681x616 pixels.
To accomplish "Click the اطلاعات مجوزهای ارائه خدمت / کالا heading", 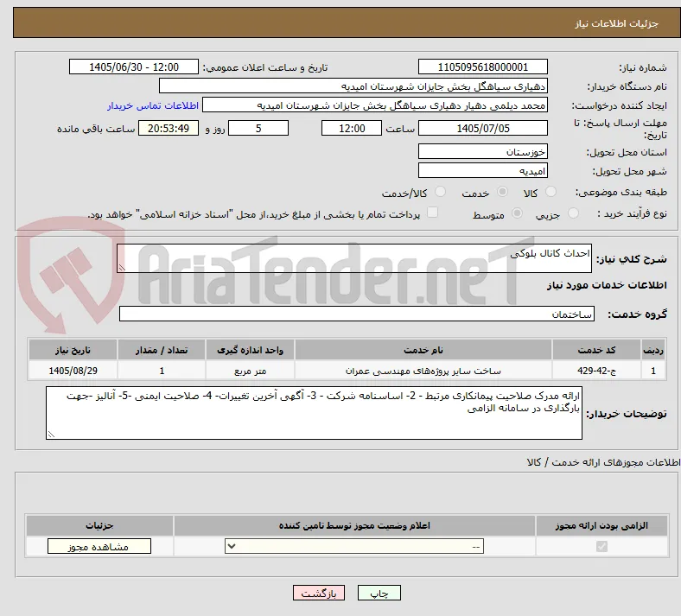I will click(x=603, y=462).
